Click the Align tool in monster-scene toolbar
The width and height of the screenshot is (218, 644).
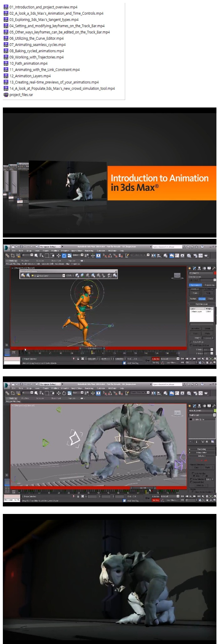(x=159, y=393)
